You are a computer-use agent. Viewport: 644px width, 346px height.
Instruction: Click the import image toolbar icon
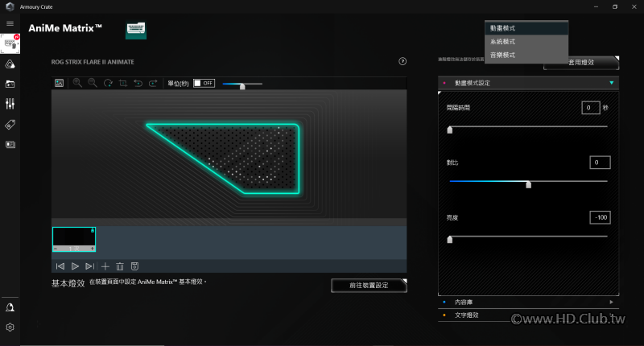[x=59, y=84]
